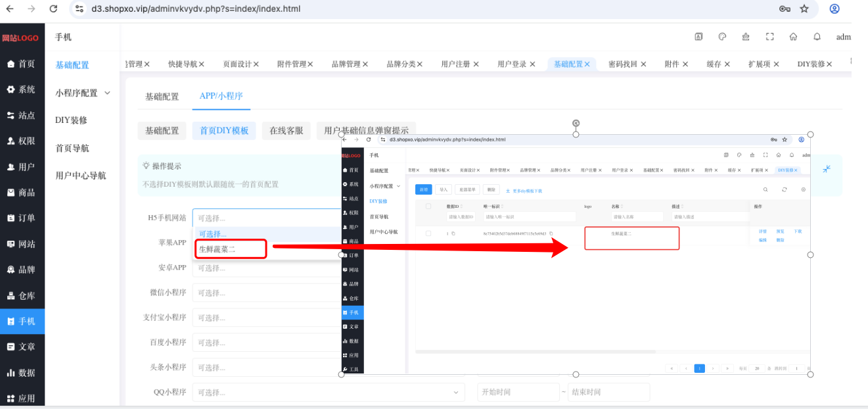Bookmark this page with the star icon
Viewport: 868px width, 409px height.
coord(804,9)
